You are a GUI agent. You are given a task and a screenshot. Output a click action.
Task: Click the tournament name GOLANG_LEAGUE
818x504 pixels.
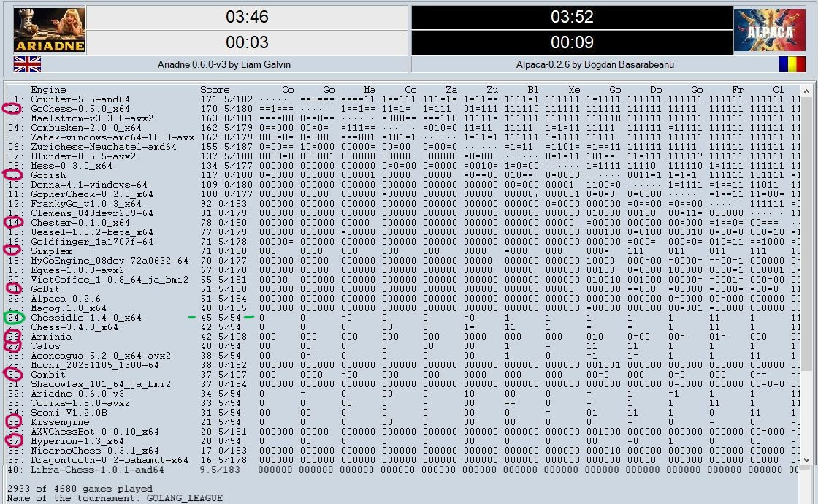(x=185, y=498)
